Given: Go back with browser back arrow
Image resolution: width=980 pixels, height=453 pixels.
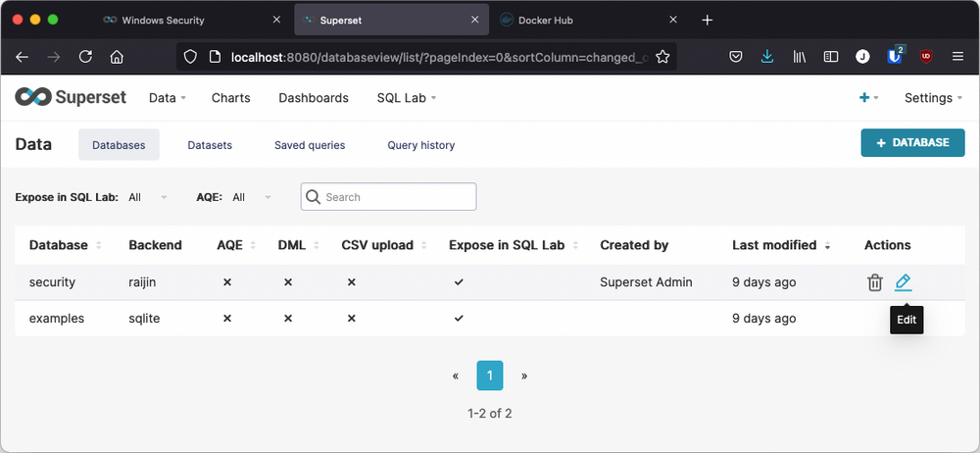Looking at the screenshot, I should coord(22,57).
